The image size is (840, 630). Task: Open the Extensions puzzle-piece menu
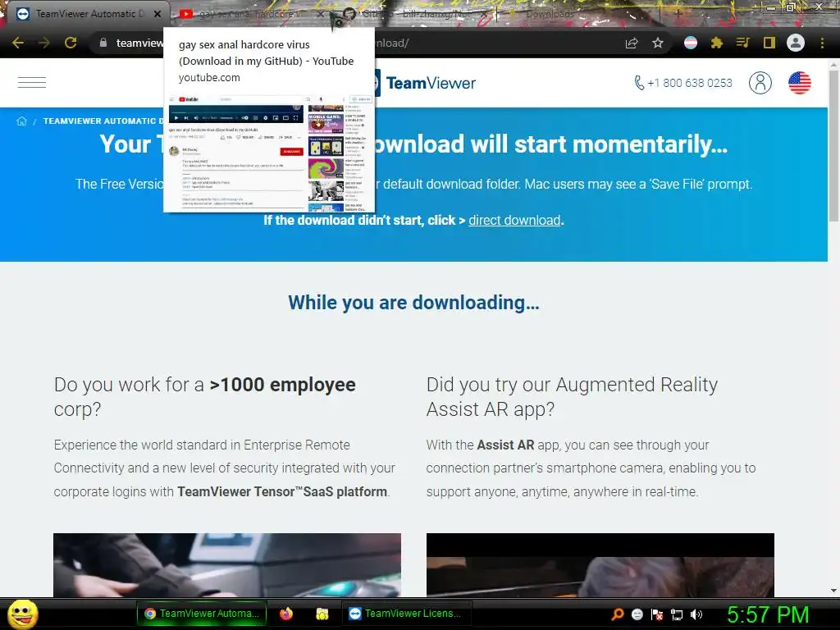point(716,43)
